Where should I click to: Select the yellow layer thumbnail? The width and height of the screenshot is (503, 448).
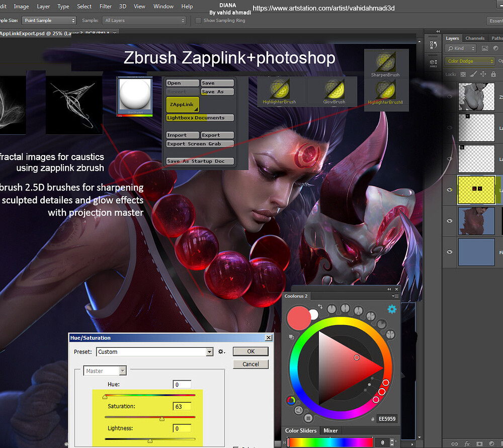(x=476, y=190)
